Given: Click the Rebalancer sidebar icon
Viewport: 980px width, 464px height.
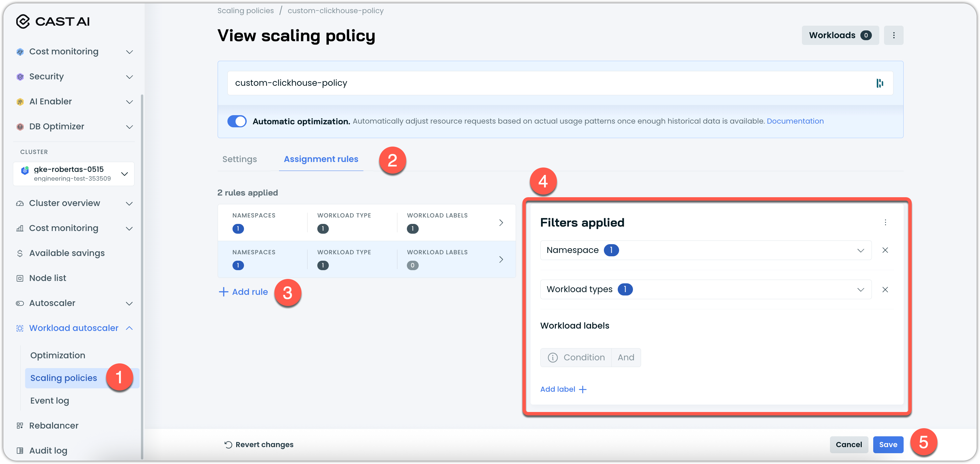Looking at the screenshot, I should tap(20, 426).
